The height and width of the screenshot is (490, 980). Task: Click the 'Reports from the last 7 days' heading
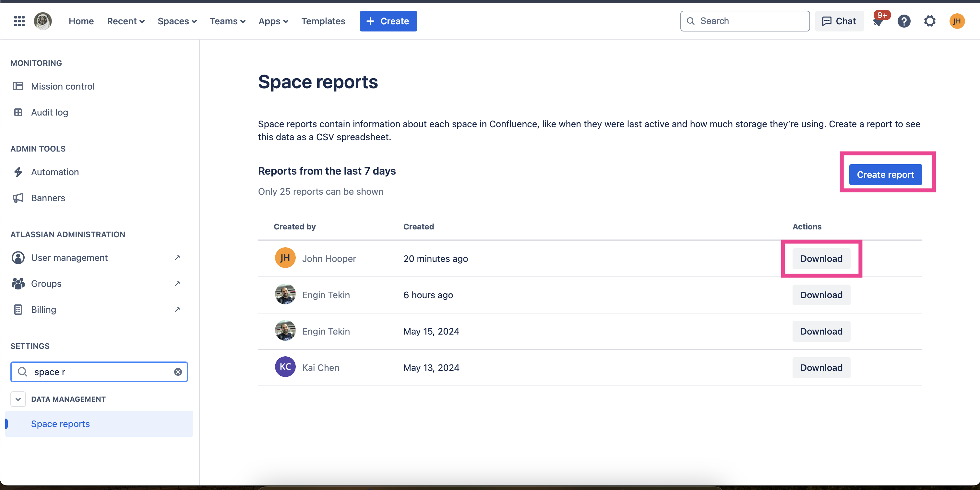pos(327,171)
